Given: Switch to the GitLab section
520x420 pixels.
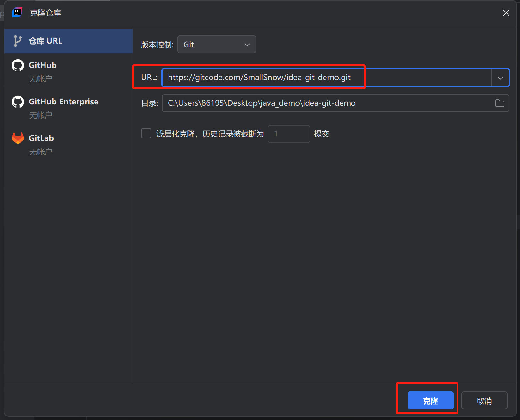Looking at the screenshot, I should [x=41, y=138].
